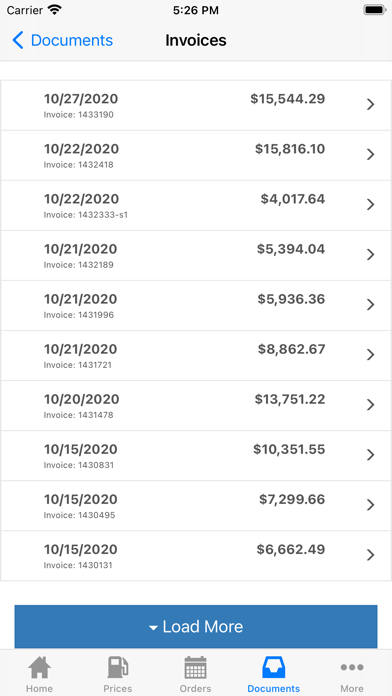Screen dimensions: 392x696
Task: Click the Wi-Fi status icon
Action: coord(55,10)
